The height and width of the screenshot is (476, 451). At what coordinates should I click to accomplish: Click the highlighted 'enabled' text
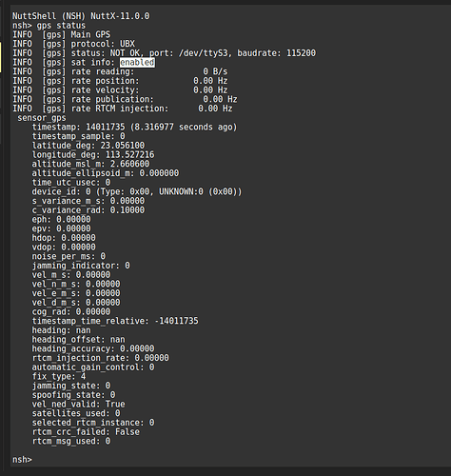(x=137, y=62)
